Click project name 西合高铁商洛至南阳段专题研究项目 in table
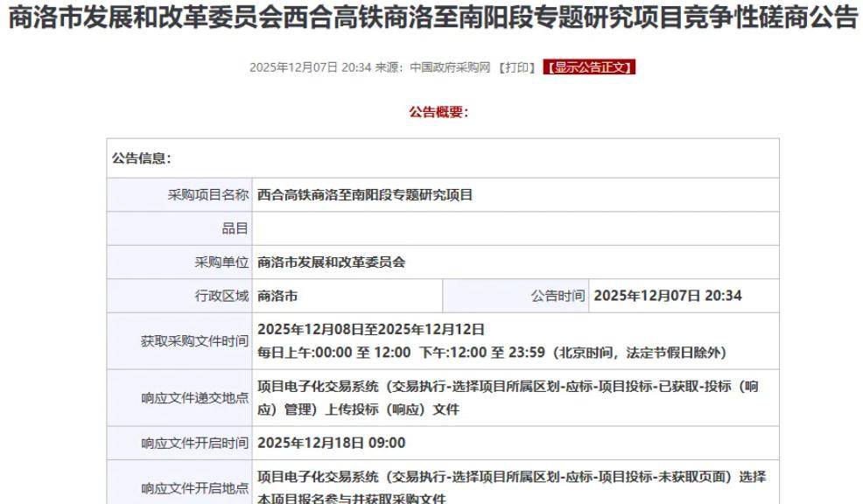 [x=365, y=195]
